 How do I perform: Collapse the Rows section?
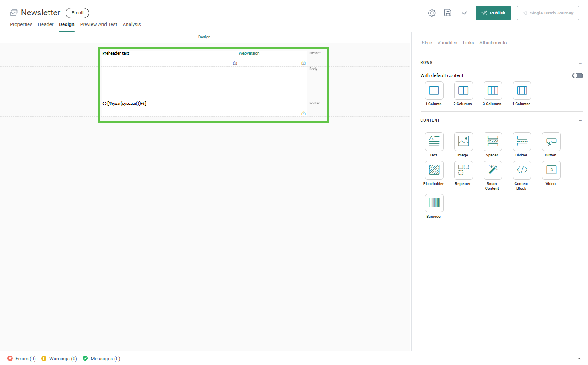580,63
